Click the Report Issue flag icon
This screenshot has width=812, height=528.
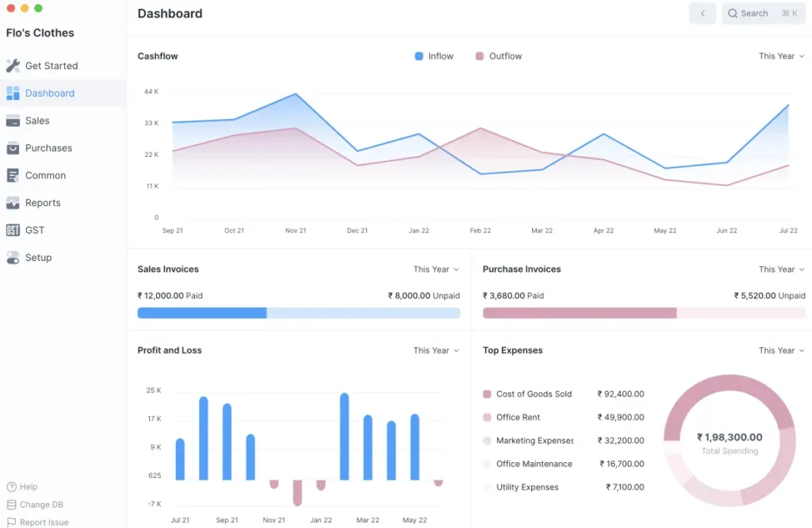coord(11,522)
